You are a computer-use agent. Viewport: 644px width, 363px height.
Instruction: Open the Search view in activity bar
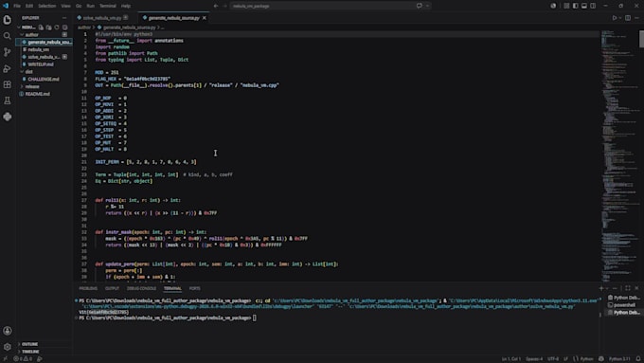(x=7, y=36)
